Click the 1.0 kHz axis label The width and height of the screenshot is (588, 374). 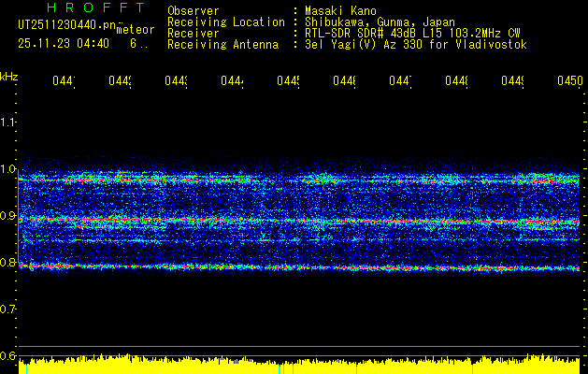coord(8,169)
